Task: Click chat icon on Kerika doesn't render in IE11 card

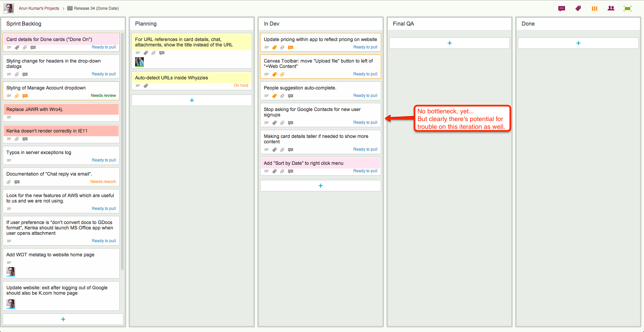Action: [25, 139]
